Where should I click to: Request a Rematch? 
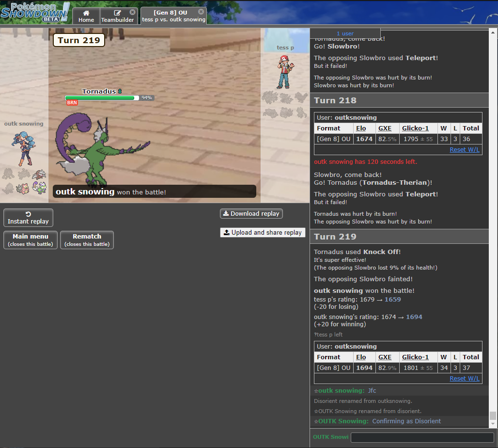pyautogui.click(x=87, y=240)
